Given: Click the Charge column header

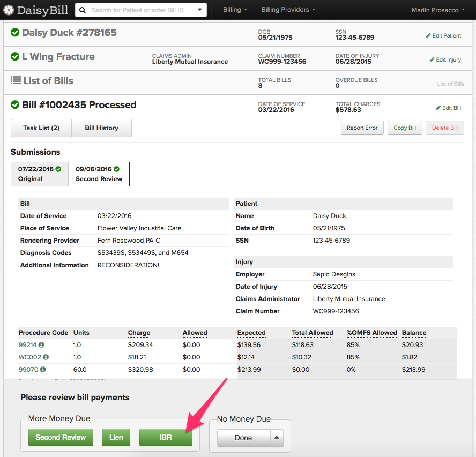Looking at the screenshot, I should pyautogui.click(x=139, y=333).
